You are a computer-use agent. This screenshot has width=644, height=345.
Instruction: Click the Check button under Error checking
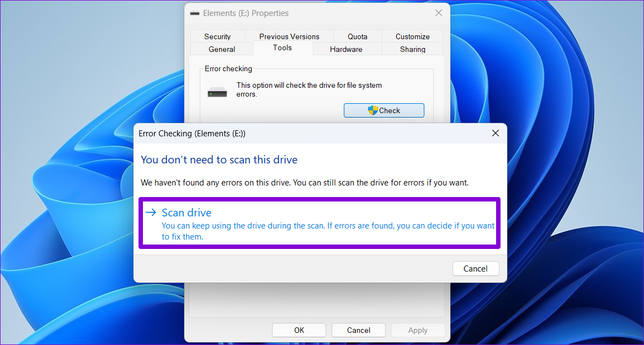coord(384,110)
